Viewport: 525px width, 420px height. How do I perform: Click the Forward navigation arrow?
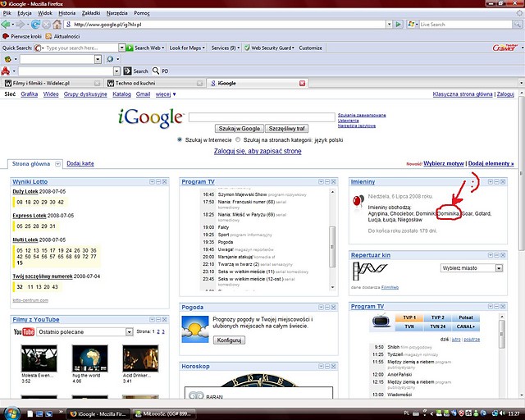[x=20, y=24]
